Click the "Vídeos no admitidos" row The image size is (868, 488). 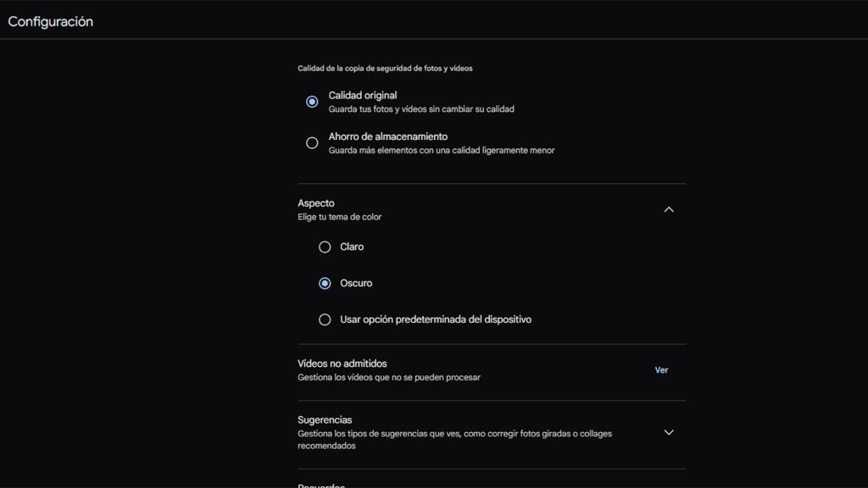click(x=342, y=363)
